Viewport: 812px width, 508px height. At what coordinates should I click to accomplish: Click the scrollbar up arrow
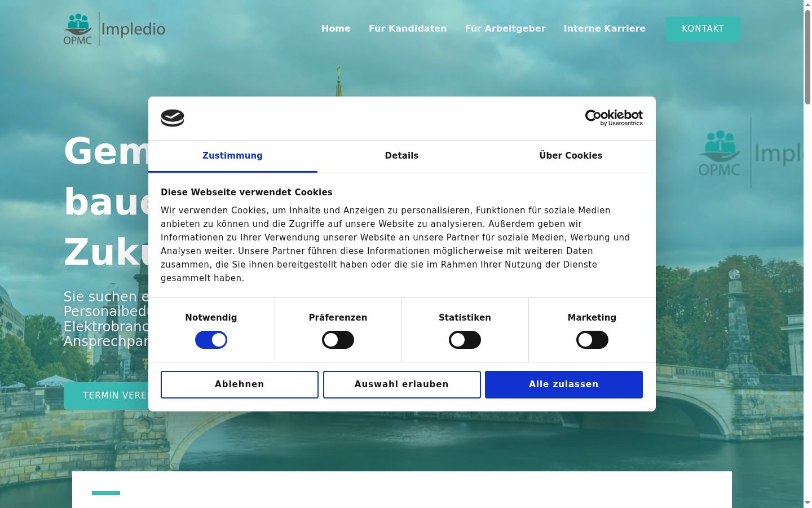(807, 5)
